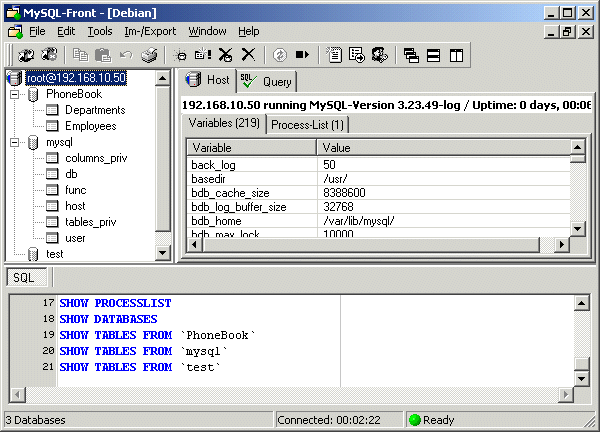This screenshot has width=600, height=432.
Task: Click the Connect to server toolbar icon
Action: [x=26, y=55]
